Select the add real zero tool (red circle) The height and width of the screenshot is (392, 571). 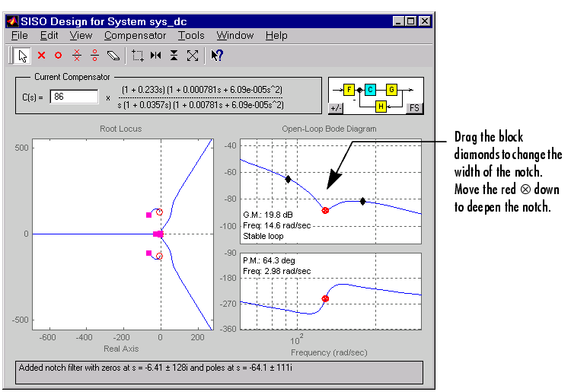pyautogui.click(x=59, y=55)
